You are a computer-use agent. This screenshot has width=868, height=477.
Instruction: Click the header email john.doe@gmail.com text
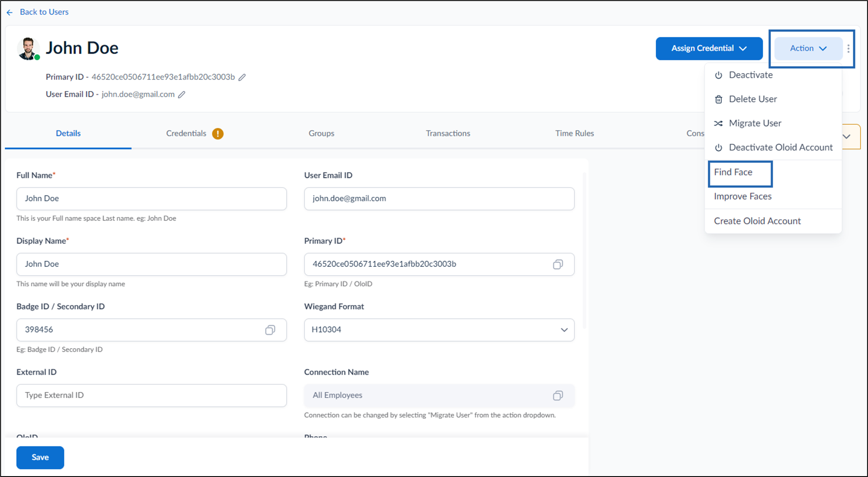[138, 94]
